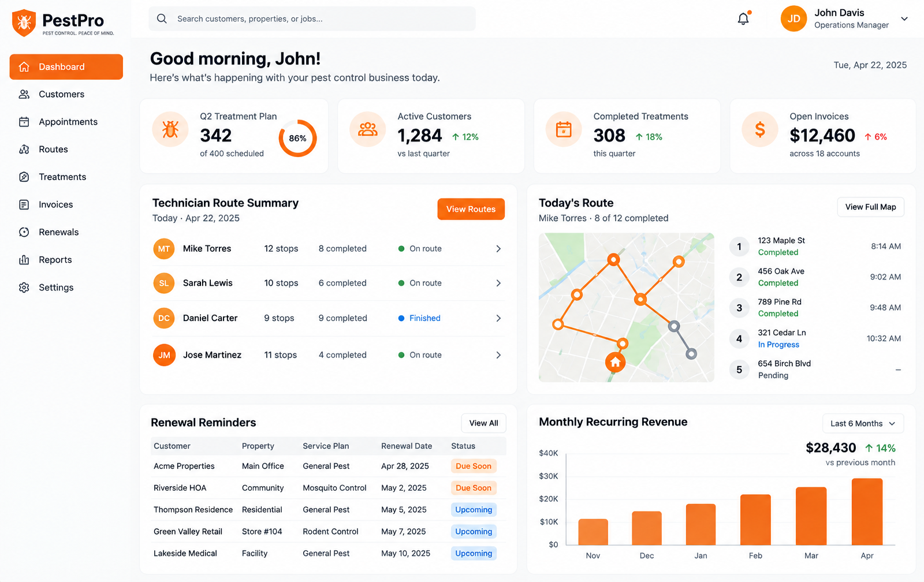Image resolution: width=924 pixels, height=582 pixels.
Task: Click the $28,430 revenue figure
Action: point(830,448)
